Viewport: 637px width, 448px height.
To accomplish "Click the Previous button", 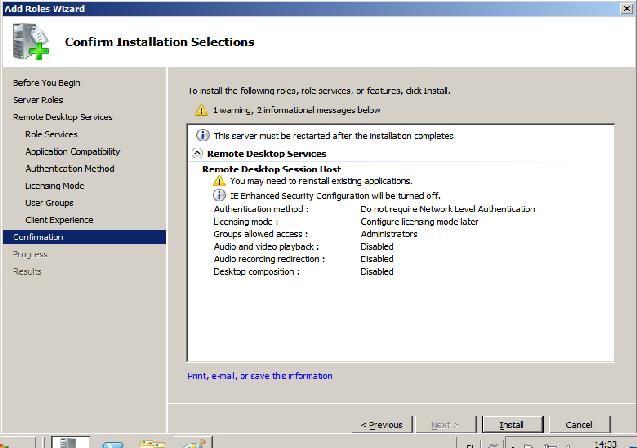I will click(382, 424).
